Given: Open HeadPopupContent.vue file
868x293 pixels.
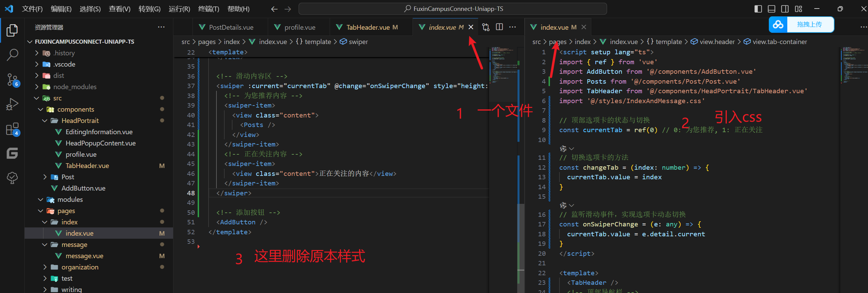Looking at the screenshot, I should tap(99, 143).
